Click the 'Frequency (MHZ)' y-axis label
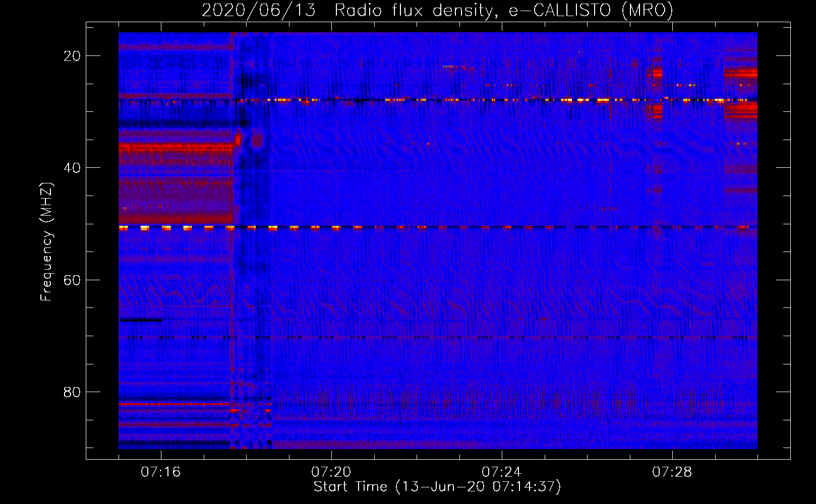Image resolution: width=816 pixels, height=504 pixels. point(46,242)
